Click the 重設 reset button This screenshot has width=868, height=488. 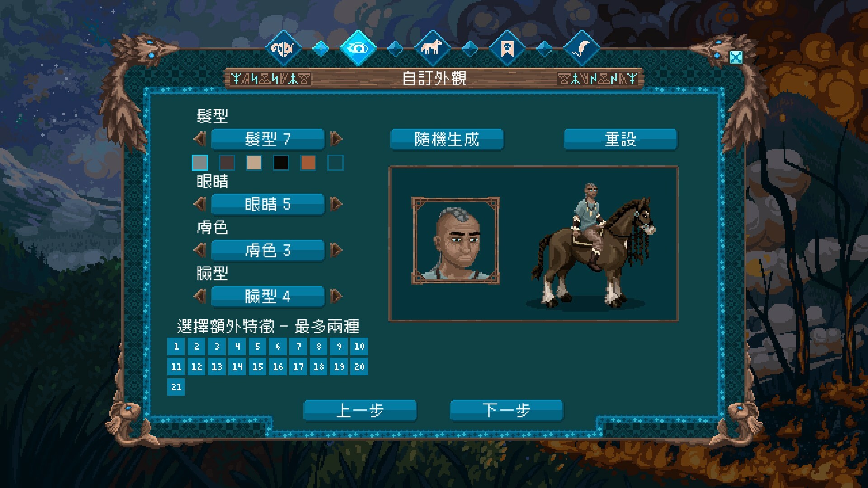[x=620, y=139]
